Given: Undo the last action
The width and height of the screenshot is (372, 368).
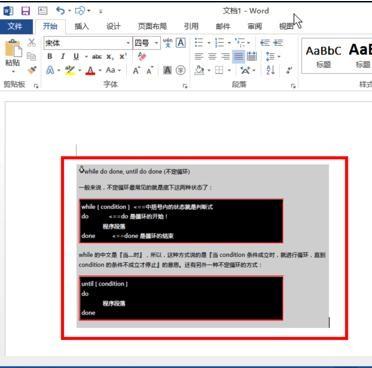Looking at the screenshot, I should 60,11.
